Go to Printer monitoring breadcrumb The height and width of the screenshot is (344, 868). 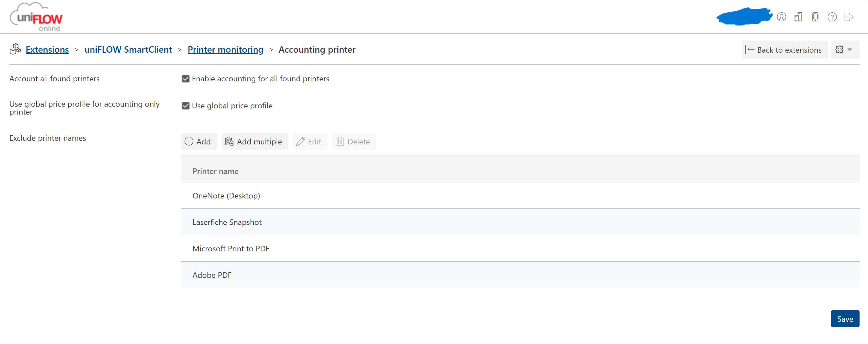(x=225, y=50)
